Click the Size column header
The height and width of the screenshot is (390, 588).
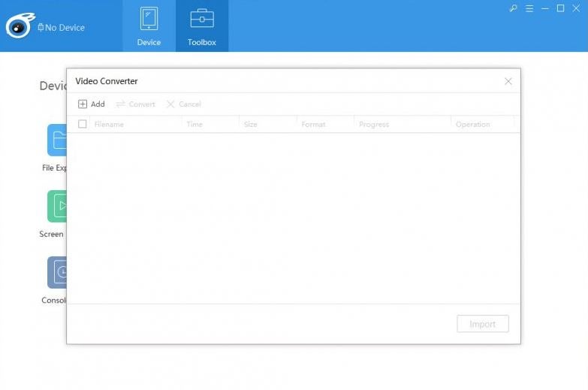click(251, 124)
